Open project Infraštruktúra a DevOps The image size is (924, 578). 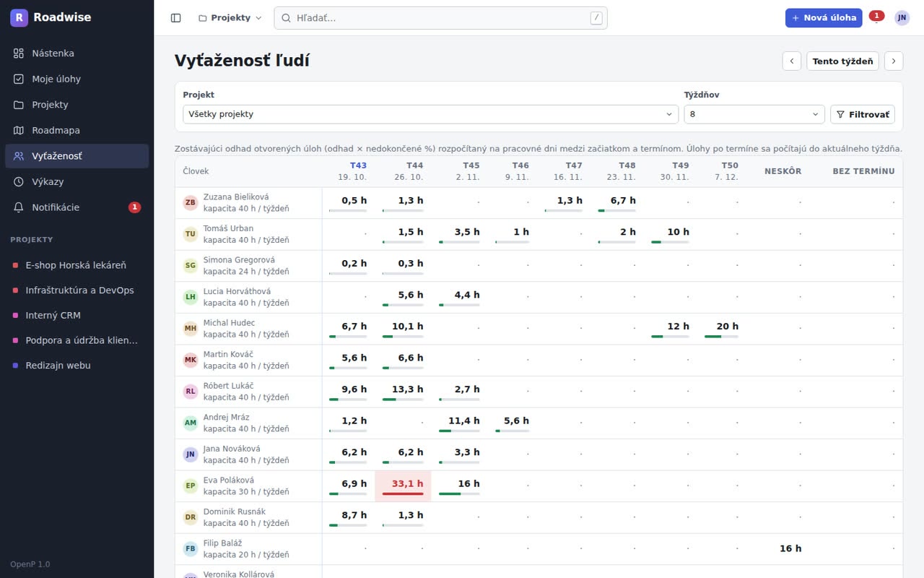pos(77,290)
